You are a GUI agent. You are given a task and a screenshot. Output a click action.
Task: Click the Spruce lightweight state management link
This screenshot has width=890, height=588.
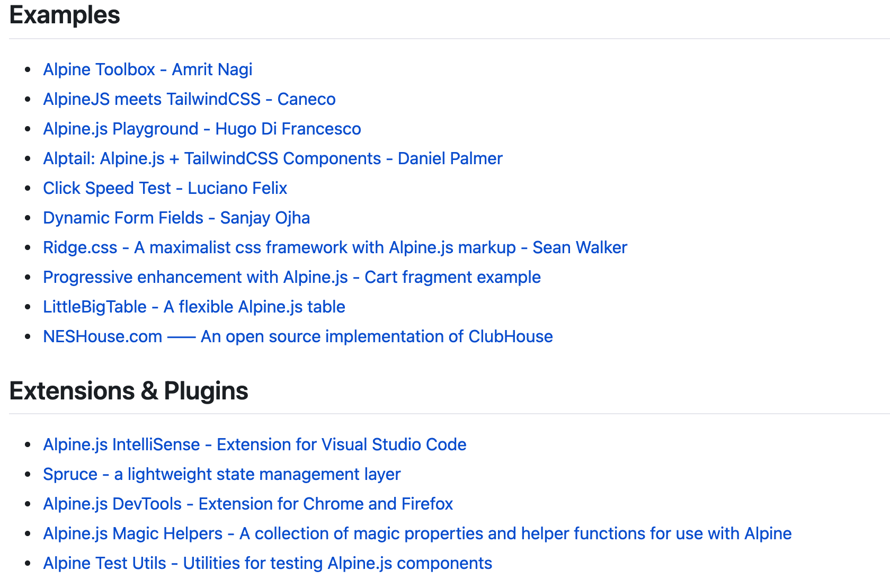[221, 474]
